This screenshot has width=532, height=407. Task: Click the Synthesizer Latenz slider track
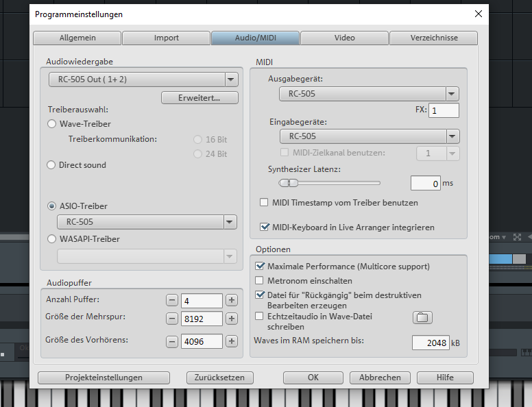330,183
